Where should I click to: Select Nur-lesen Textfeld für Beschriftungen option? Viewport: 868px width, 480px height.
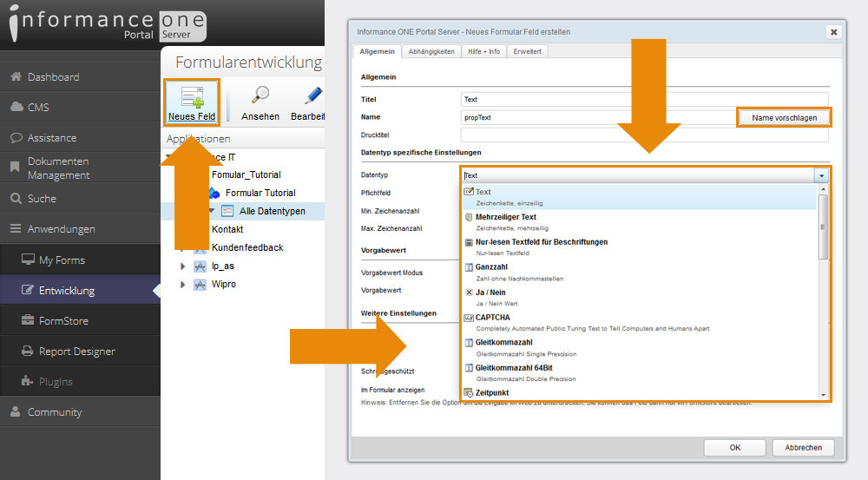(640, 247)
